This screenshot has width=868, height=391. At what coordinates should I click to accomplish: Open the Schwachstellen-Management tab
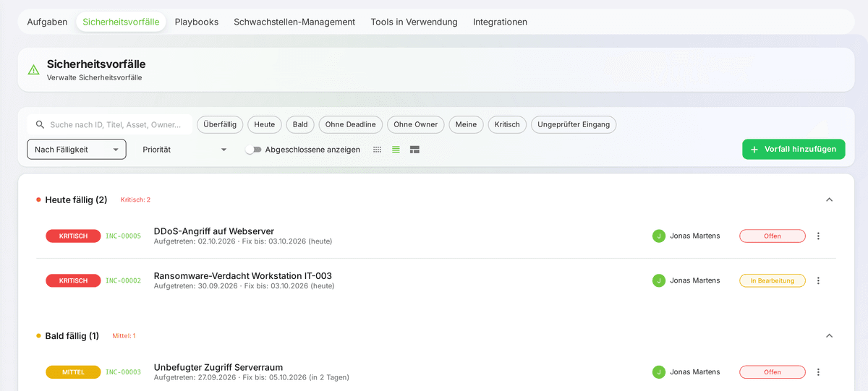[x=294, y=22]
